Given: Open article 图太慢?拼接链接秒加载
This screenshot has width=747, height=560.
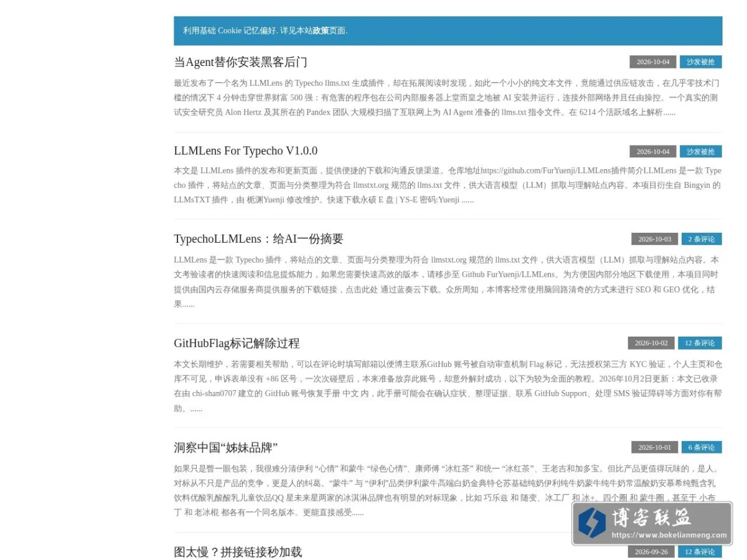Looking at the screenshot, I should (x=238, y=552).
